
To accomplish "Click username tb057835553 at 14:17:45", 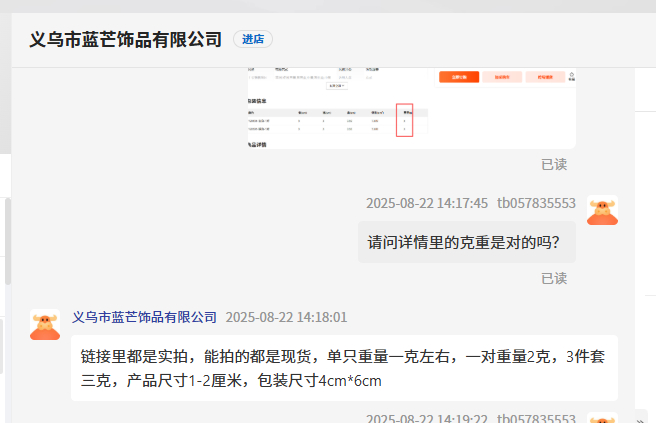I will (x=536, y=203).
